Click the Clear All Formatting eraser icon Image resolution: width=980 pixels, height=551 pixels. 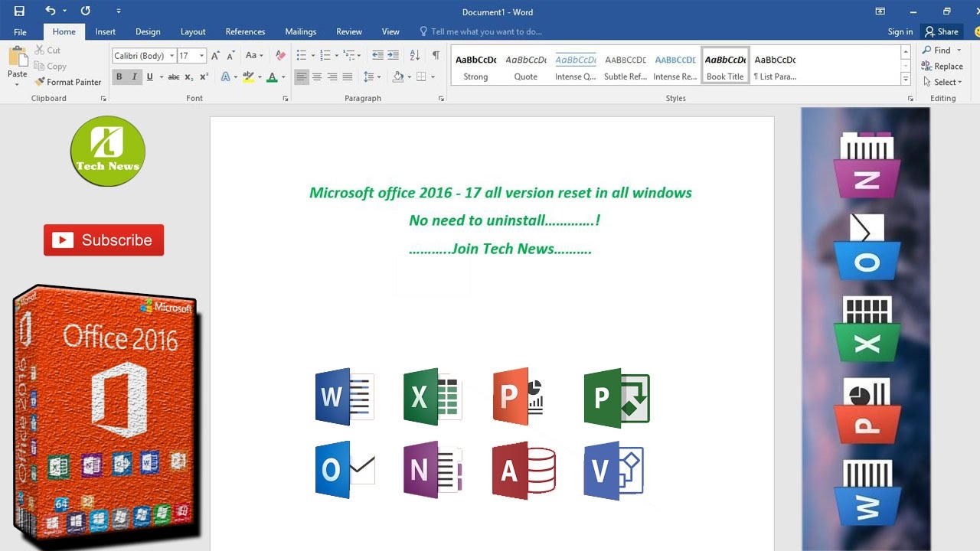click(x=280, y=56)
